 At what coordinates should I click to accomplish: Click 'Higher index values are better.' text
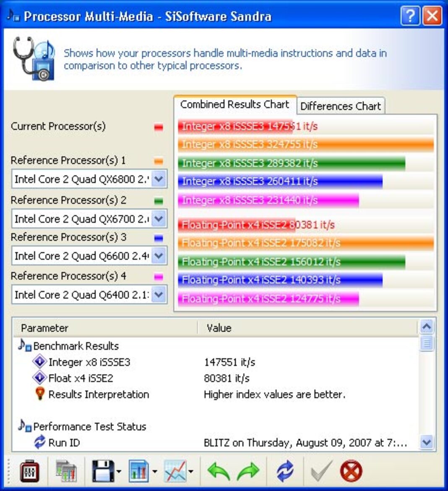(x=275, y=394)
